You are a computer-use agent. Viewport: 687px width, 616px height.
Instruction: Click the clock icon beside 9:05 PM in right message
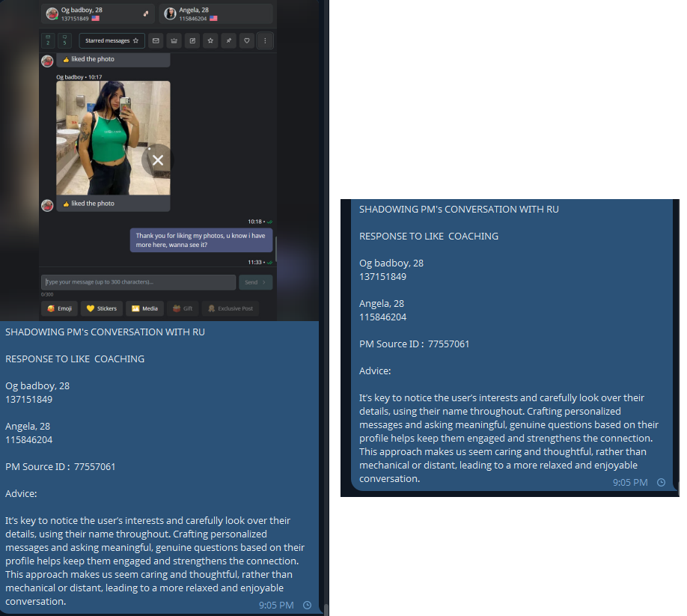[661, 482]
